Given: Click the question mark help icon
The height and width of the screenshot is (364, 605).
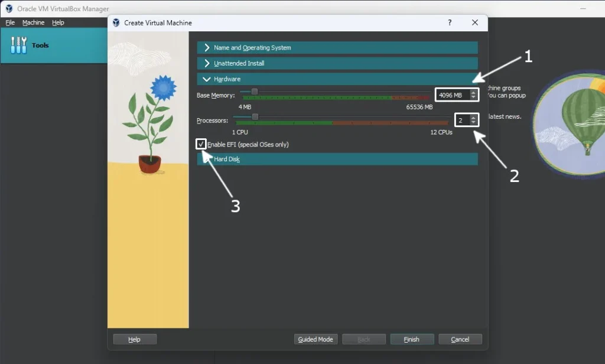Looking at the screenshot, I should point(450,22).
